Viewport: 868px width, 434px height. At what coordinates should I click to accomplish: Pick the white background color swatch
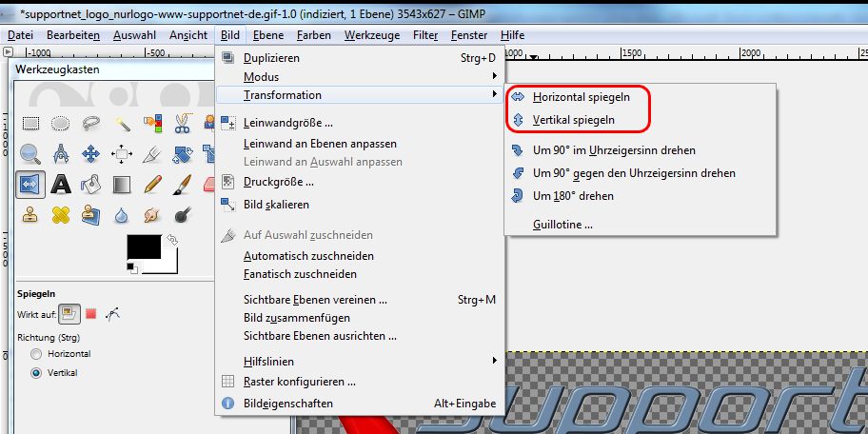click(x=169, y=265)
